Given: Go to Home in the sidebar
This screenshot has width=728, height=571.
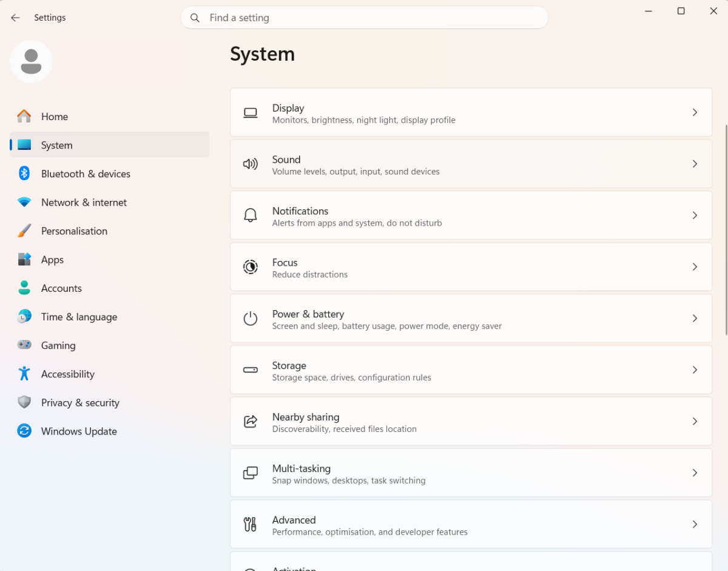Looking at the screenshot, I should [109, 116].
